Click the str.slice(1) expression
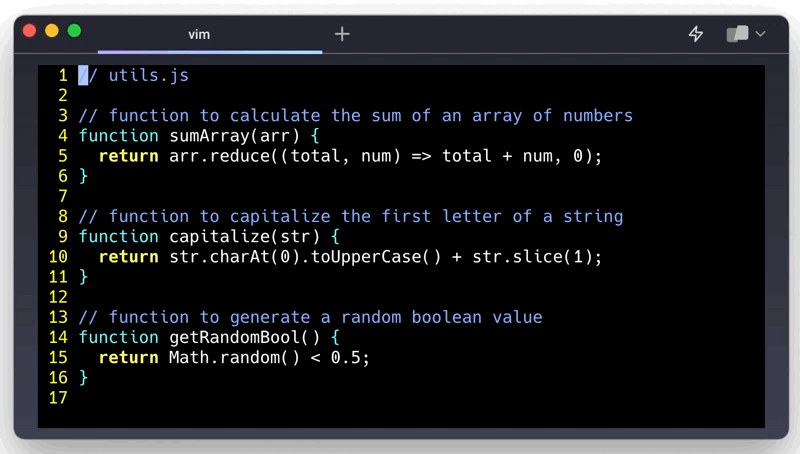 point(536,257)
